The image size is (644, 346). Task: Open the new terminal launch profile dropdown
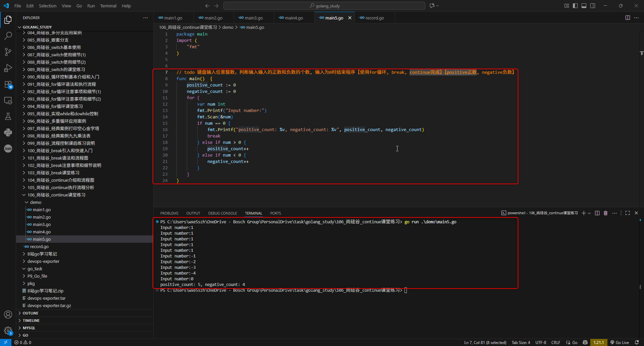click(x=589, y=213)
